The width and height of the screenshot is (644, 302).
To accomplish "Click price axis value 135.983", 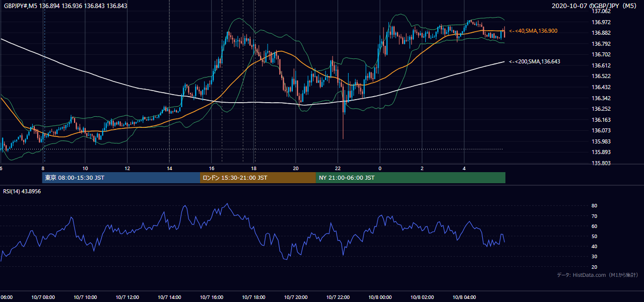I will (601, 141).
